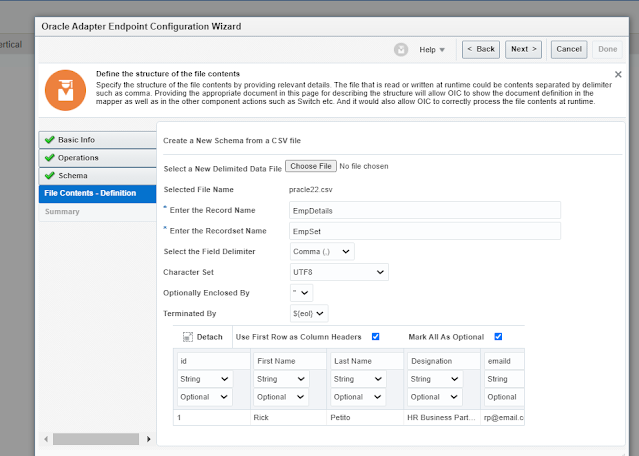Click the id column name field
Viewport: 639px width, 456px height.
214,361
